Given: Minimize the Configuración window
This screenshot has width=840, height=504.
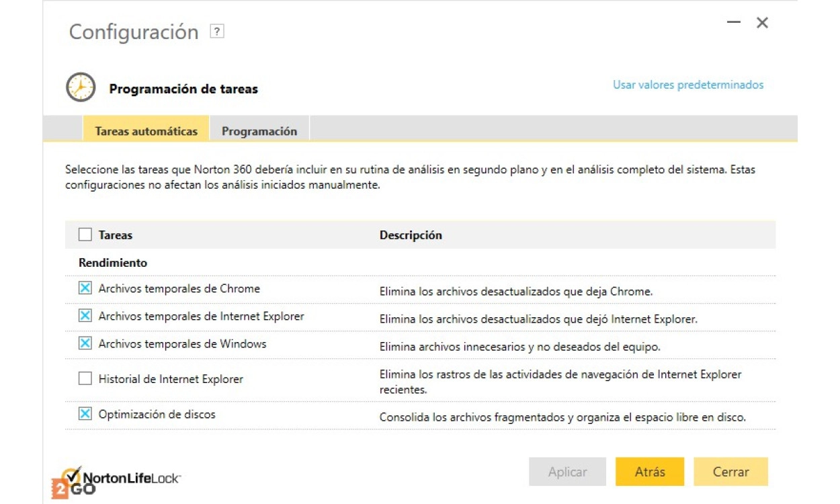Looking at the screenshot, I should pyautogui.click(x=733, y=23).
